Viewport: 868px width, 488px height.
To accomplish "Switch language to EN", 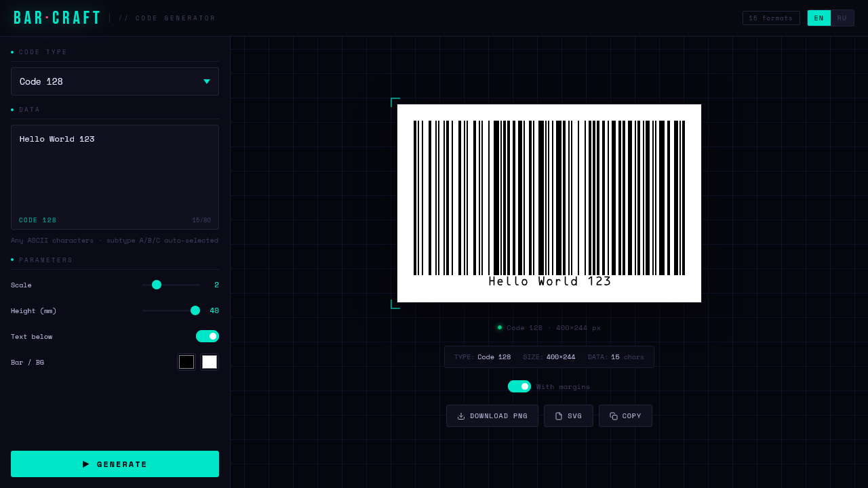I will pyautogui.click(x=819, y=18).
